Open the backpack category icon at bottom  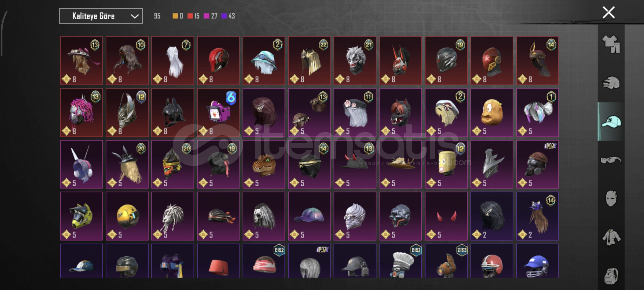pos(611,276)
